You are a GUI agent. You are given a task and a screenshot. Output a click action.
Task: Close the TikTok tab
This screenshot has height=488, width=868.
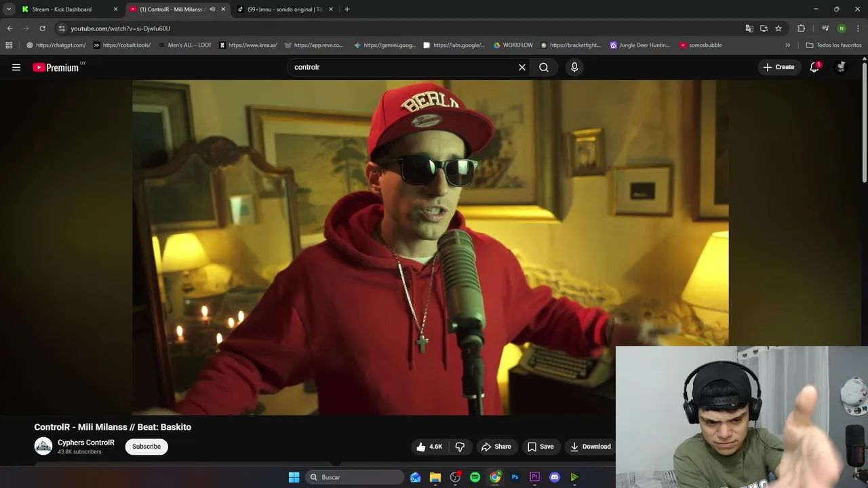[x=331, y=9]
